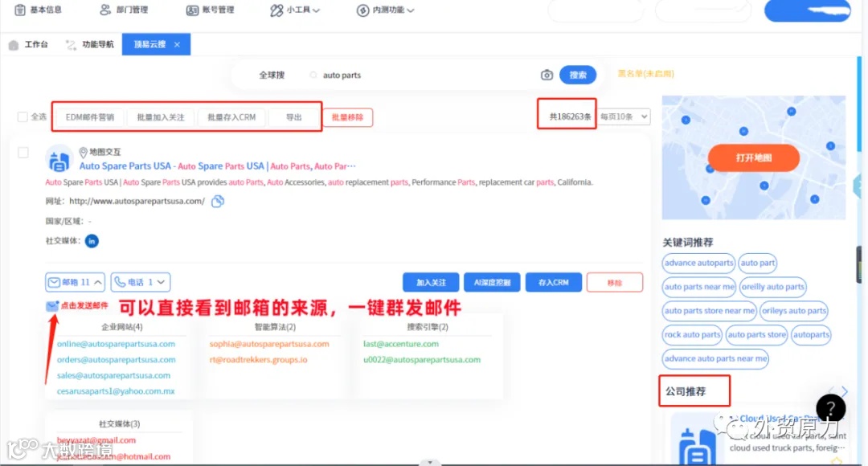
Task: Open the black help question-mark button
Action: 830,408
